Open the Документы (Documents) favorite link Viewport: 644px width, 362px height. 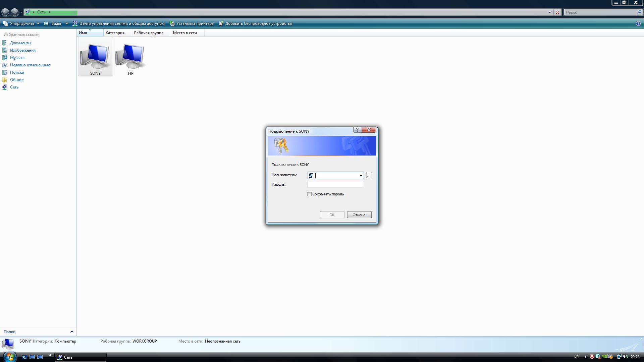[x=20, y=43]
